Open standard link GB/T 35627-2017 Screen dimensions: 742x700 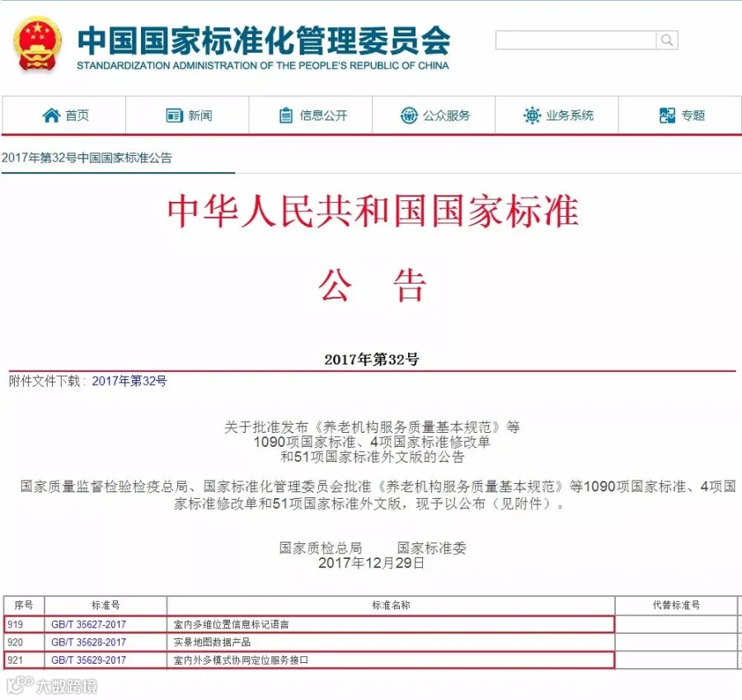[x=88, y=624]
